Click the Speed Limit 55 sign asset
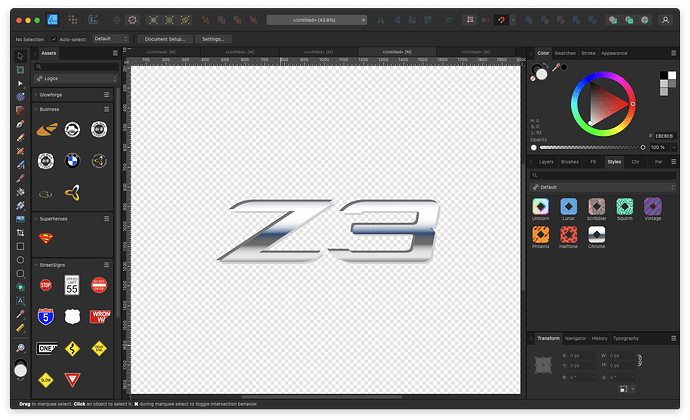The width and height of the screenshot is (690, 420). tap(72, 285)
